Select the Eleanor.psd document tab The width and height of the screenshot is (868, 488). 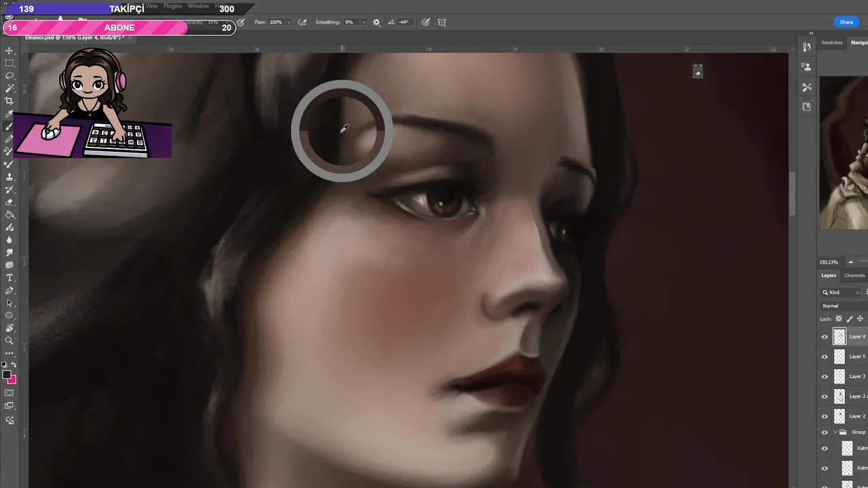73,37
